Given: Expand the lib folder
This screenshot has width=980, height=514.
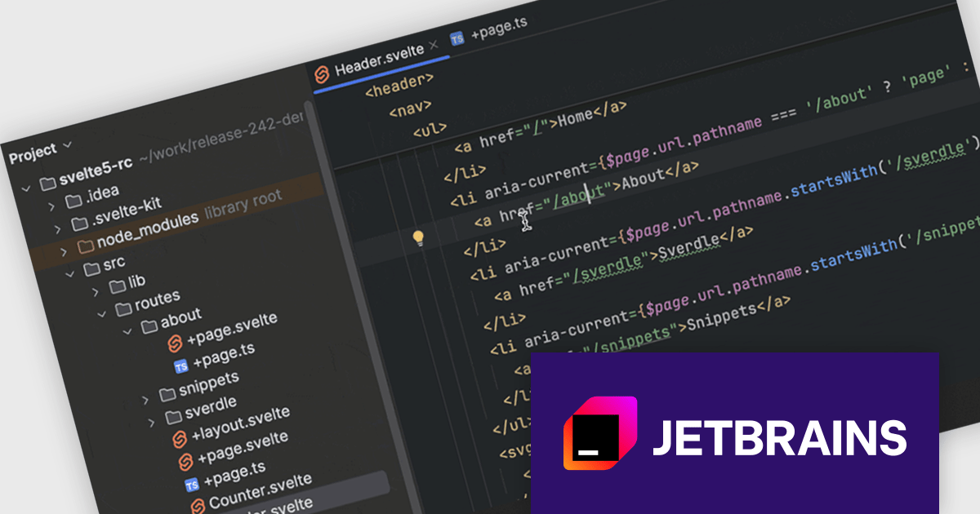Looking at the screenshot, I should [x=96, y=292].
